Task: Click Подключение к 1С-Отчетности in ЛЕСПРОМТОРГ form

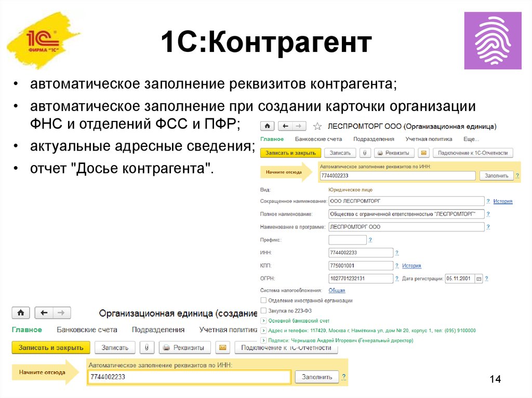Action: 473,153
